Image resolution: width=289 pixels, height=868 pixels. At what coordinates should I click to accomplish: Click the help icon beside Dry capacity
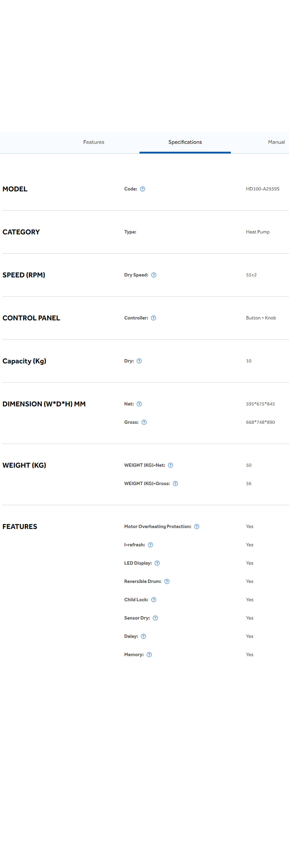tap(139, 361)
